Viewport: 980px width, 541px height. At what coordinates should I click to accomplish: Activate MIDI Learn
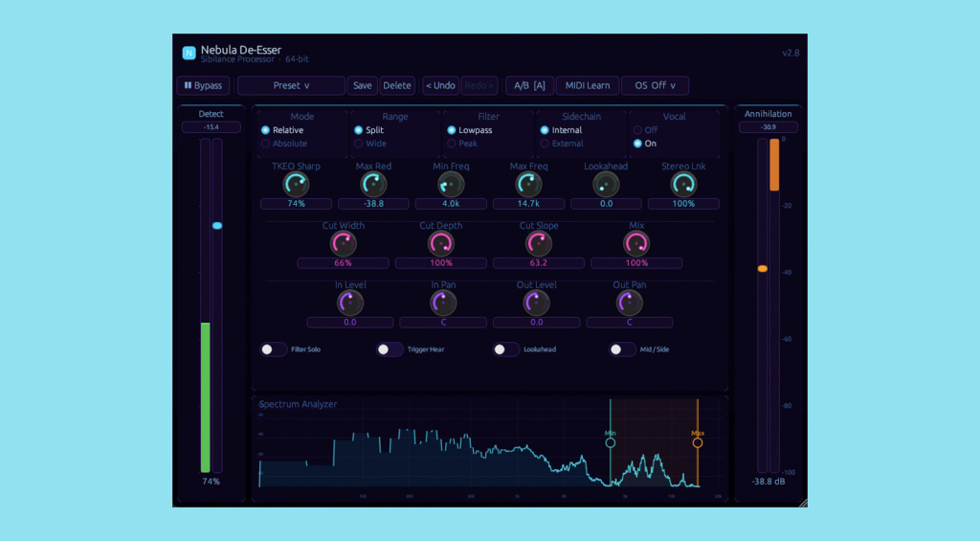tap(588, 85)
